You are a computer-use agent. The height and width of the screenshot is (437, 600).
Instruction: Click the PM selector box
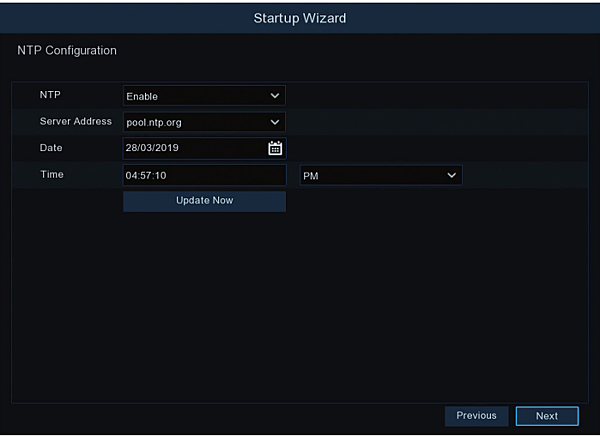pyautogui.click(x=372, y=176)
